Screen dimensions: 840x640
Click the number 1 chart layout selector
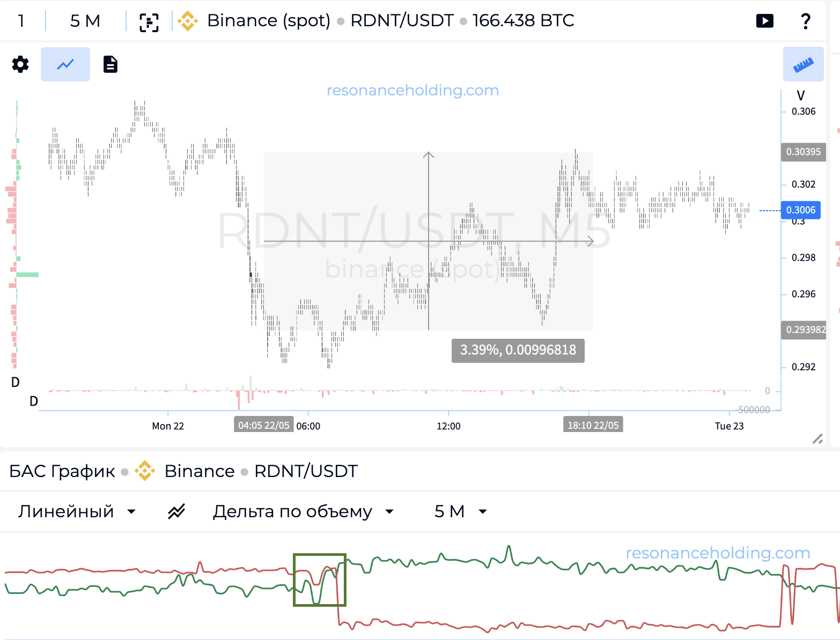[21, 21]
